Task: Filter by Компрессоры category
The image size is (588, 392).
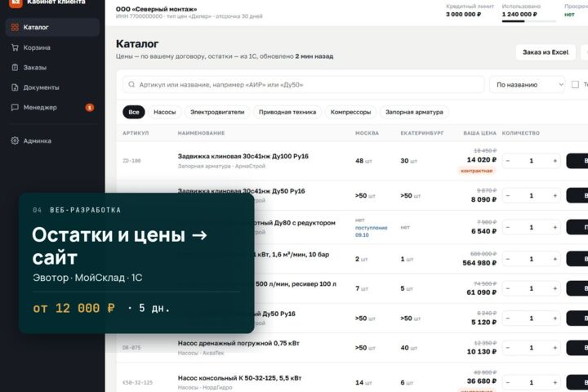Action: click(x=350, y=112)
